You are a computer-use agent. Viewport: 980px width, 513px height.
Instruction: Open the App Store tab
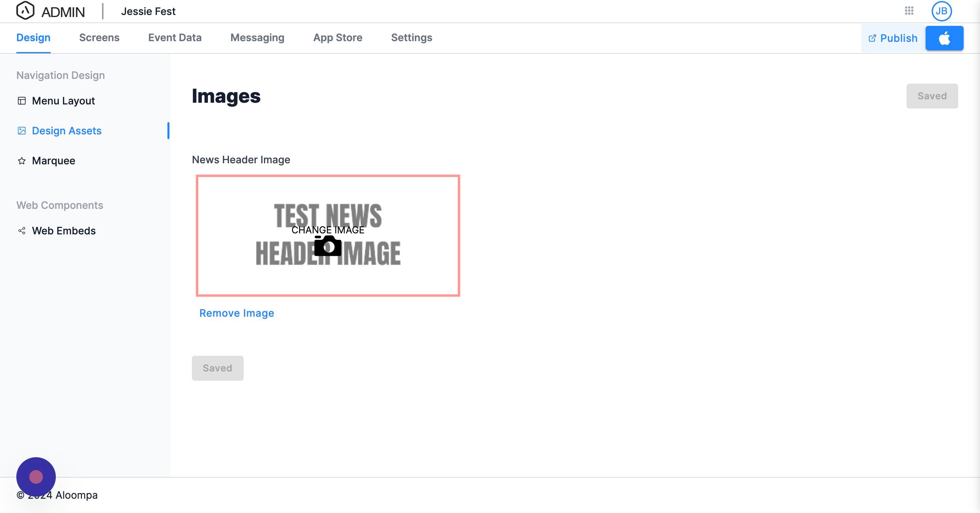(338, 38)
